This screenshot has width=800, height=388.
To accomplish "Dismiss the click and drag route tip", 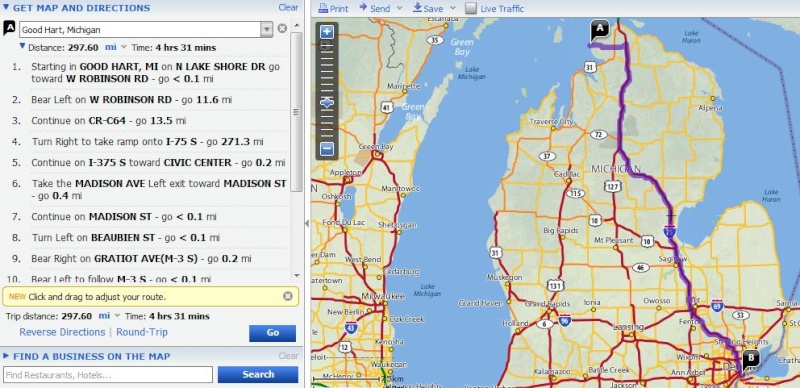I will (x=288, y=296).
